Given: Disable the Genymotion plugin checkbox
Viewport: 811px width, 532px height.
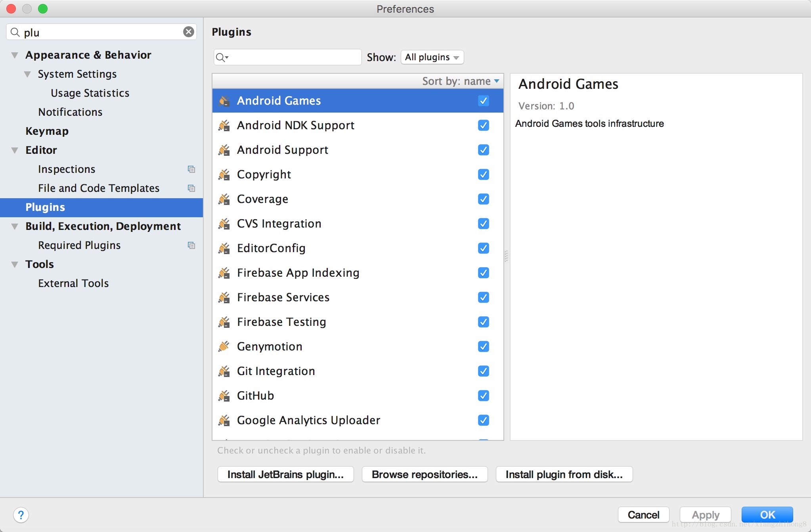Looking at the screenshot, I should click(483, 346).
